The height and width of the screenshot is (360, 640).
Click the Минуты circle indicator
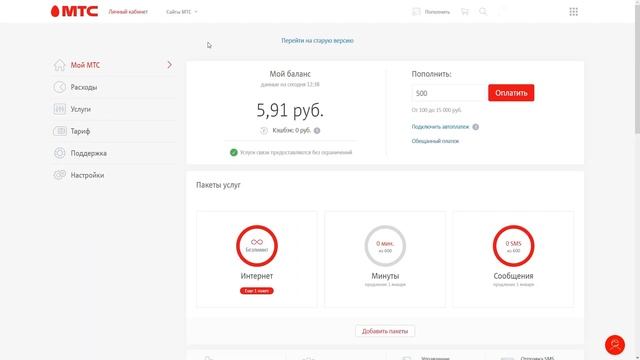point(385,246)
